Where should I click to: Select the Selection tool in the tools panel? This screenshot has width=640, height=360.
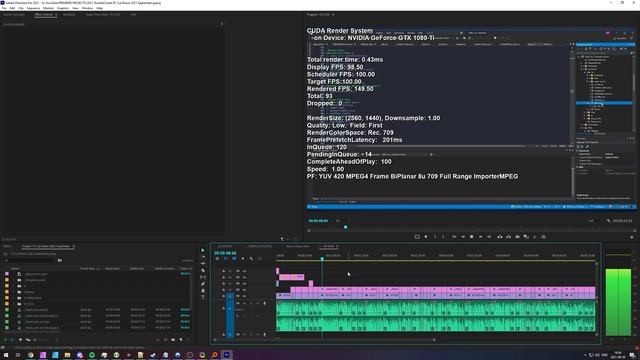(x=203, y=251)
